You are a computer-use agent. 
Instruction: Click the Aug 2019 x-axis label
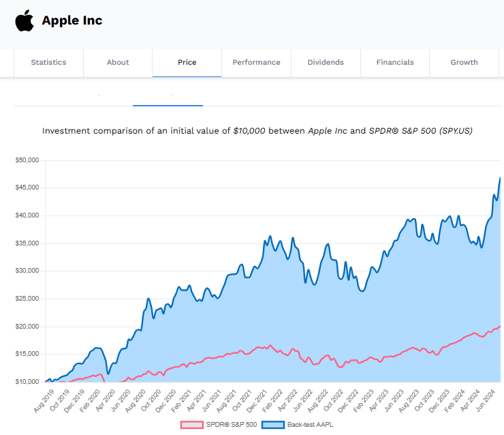point(44,401)
